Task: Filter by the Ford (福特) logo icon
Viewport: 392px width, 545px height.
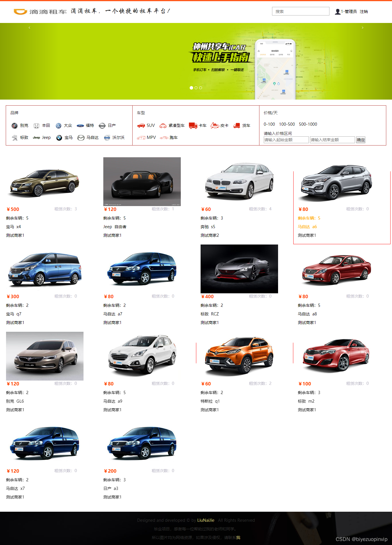Action: click(x=80, y=126)
